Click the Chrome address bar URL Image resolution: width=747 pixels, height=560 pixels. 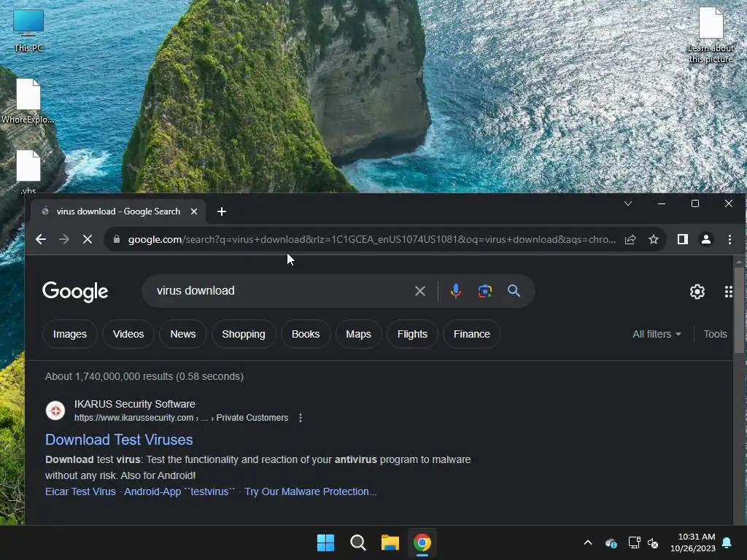pyautogui.click(x=371, y=239)
